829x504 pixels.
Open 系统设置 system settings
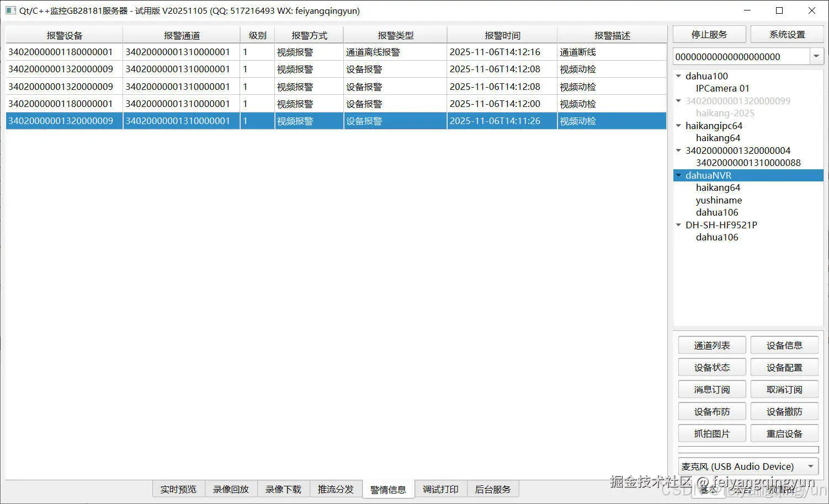[x=788, y=34]
